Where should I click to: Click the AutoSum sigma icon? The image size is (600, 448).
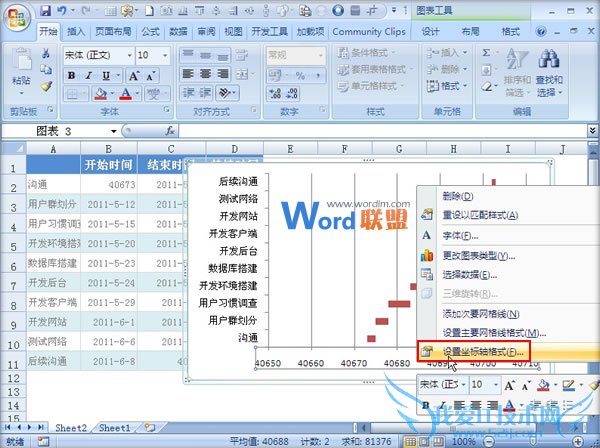coord(486,53)
